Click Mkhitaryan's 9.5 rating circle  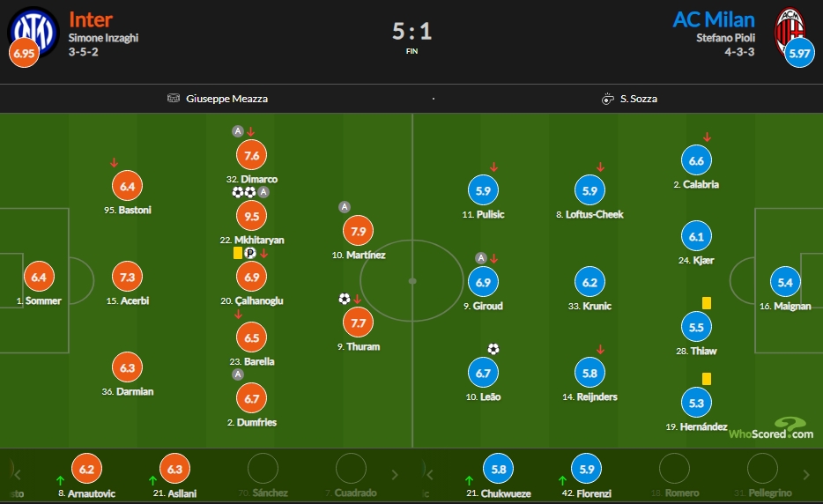pyautogui.click(x=251, y=216)
